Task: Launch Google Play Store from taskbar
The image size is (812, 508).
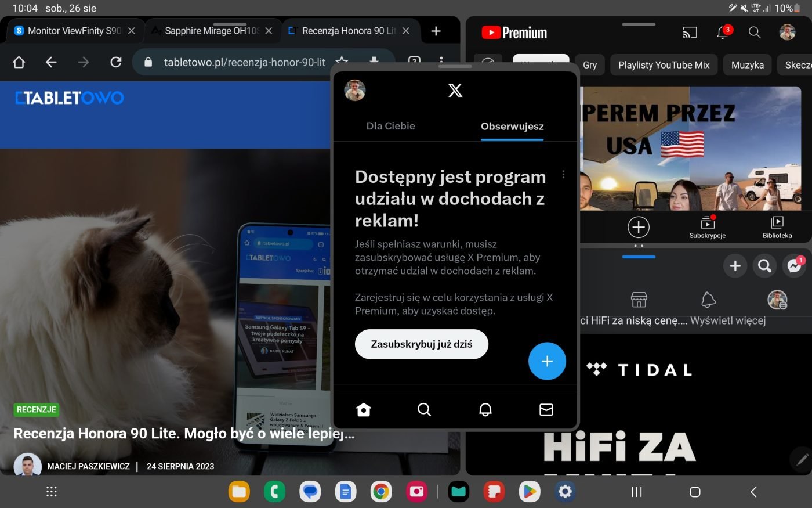Action: [530, 492]
